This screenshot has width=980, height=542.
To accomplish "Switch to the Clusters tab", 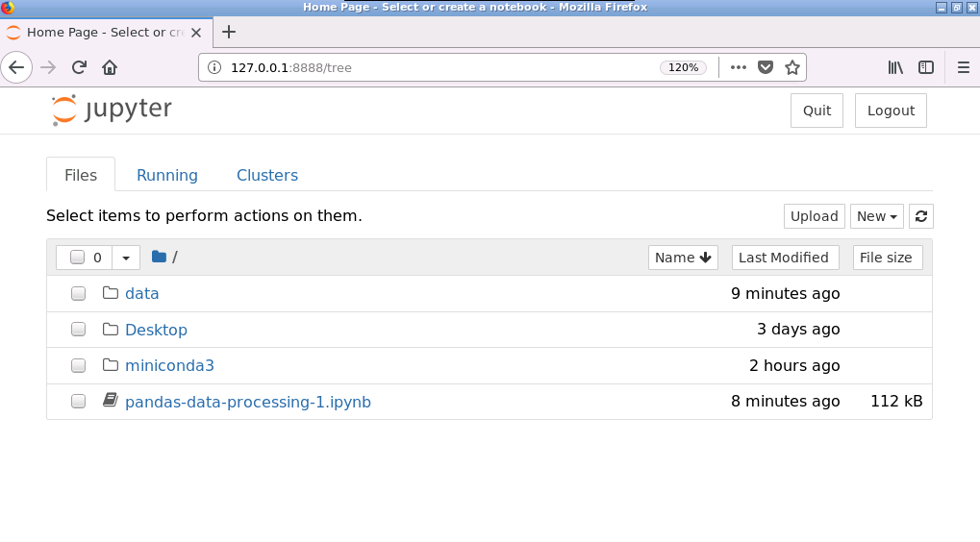I will (x=267, y=175).
